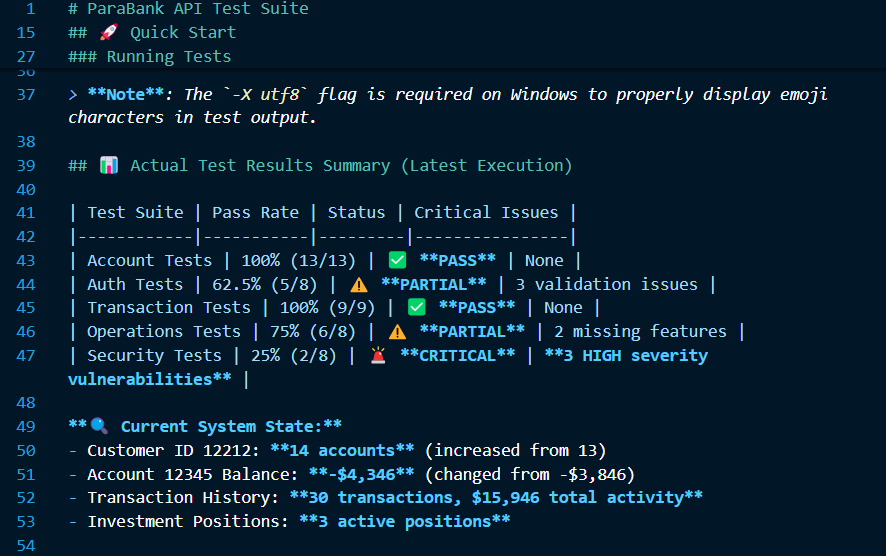
Task: Click '**30 transactions, $15,946 total activity**'
Action: tap(496, 498)
